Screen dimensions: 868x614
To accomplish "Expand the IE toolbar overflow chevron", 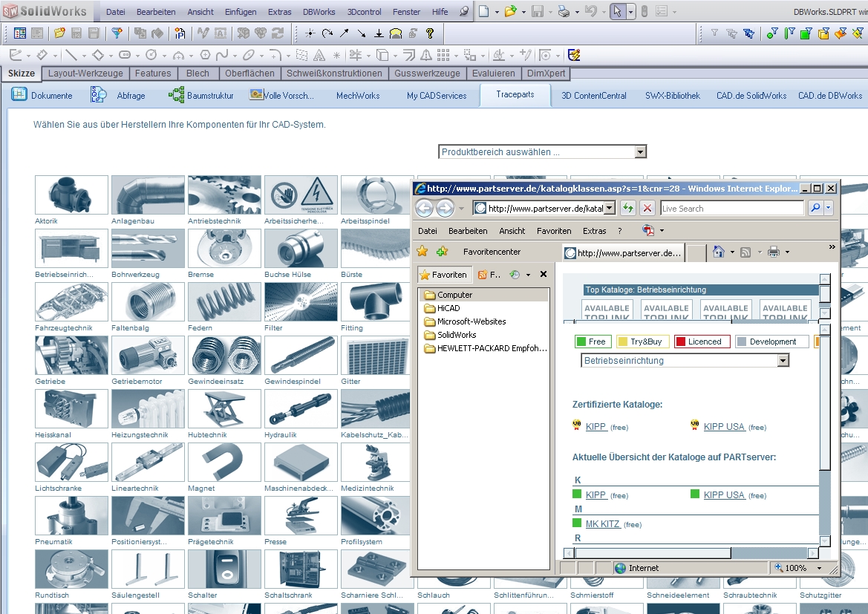I will (x=832, y=247).
